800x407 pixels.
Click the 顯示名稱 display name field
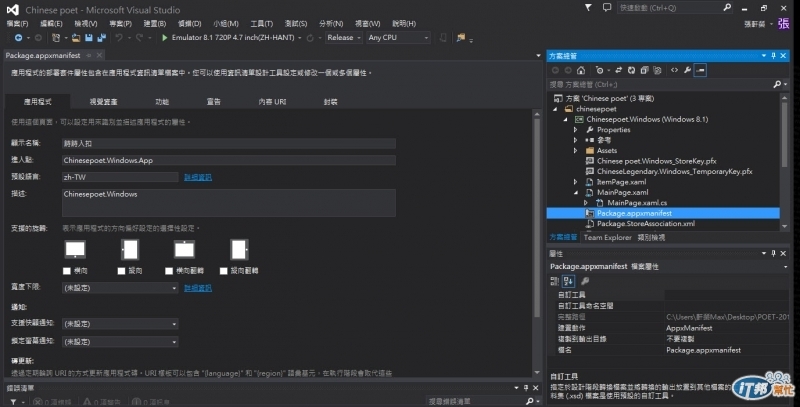pos(229,144)
